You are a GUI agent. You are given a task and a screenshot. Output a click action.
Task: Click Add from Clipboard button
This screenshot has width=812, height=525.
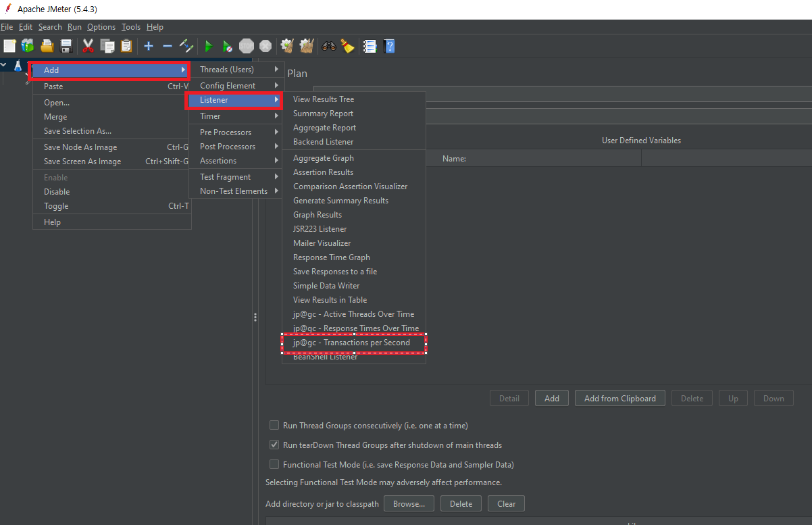620,398
